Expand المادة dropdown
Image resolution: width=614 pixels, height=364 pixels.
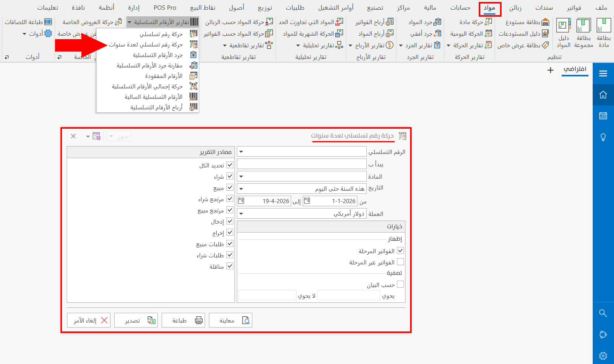coord(241,176)
